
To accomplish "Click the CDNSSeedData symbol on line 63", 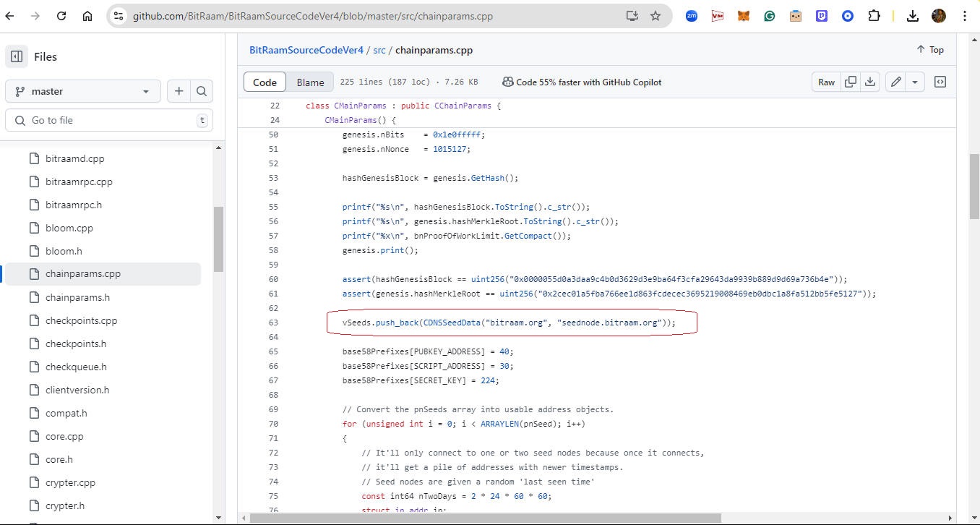I will pos(452,323).
